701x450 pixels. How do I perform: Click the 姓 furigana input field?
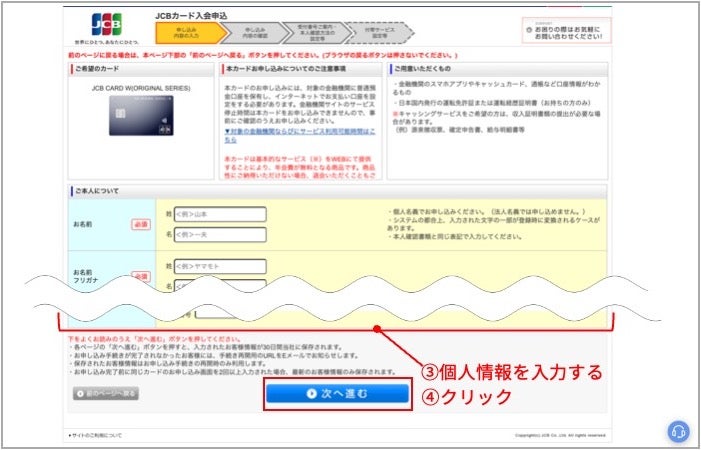point(220,267)
